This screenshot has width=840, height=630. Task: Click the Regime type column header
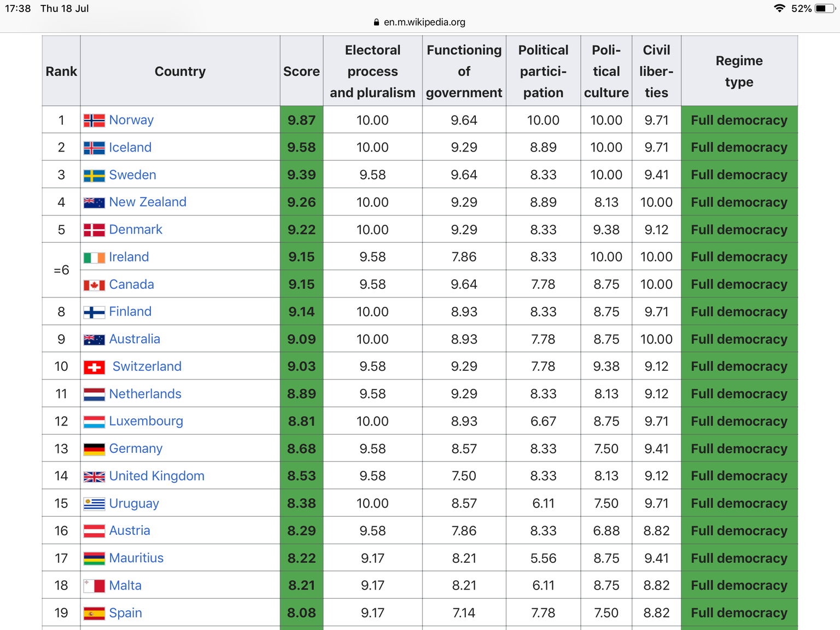coord(739,71)
